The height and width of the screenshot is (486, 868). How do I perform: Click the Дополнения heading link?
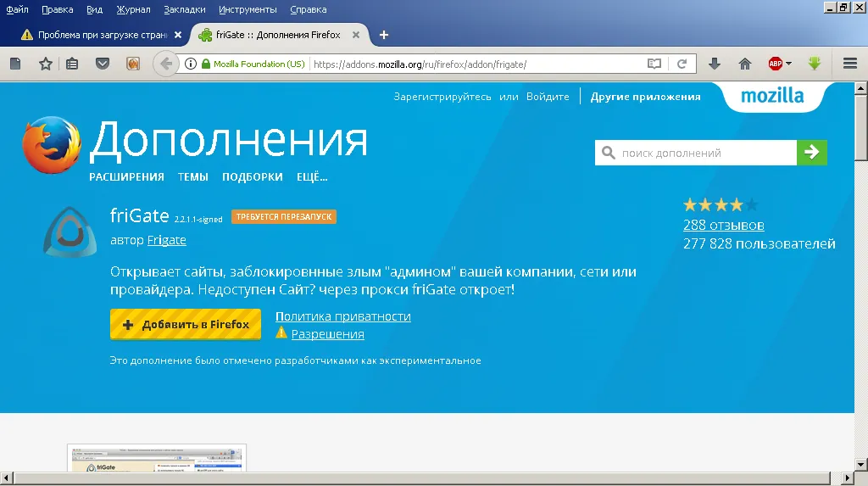[x=228, y=142]
